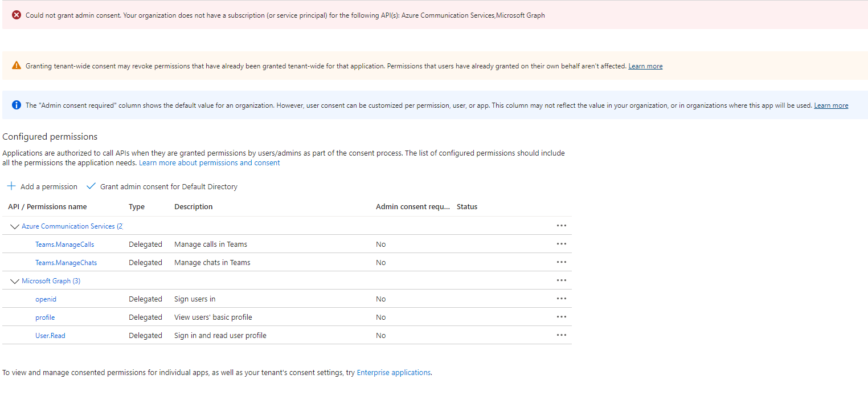Open the Microsoft Graph (3) API link
Viewport: 868px width, 395px height.
pos(51,281)
